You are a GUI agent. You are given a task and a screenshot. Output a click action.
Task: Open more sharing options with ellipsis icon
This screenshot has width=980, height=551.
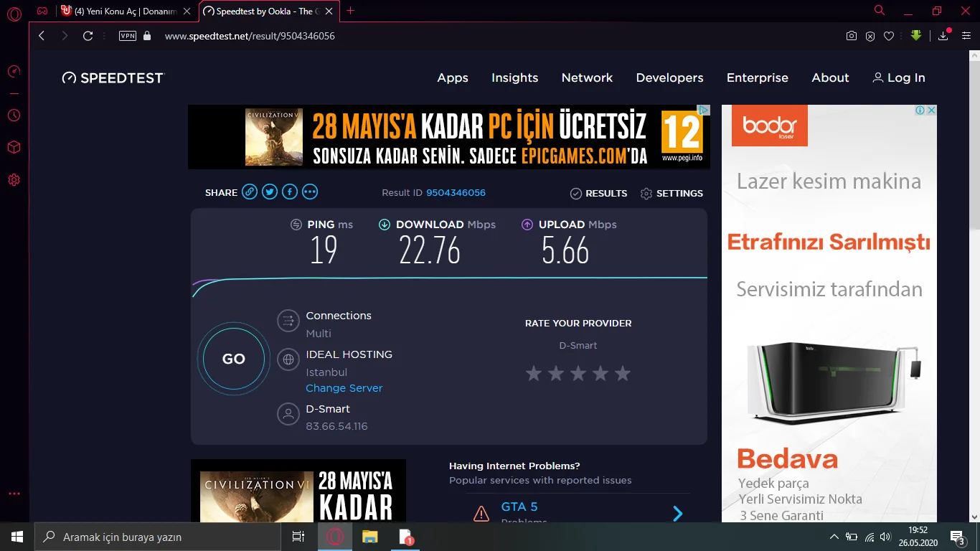309,192
